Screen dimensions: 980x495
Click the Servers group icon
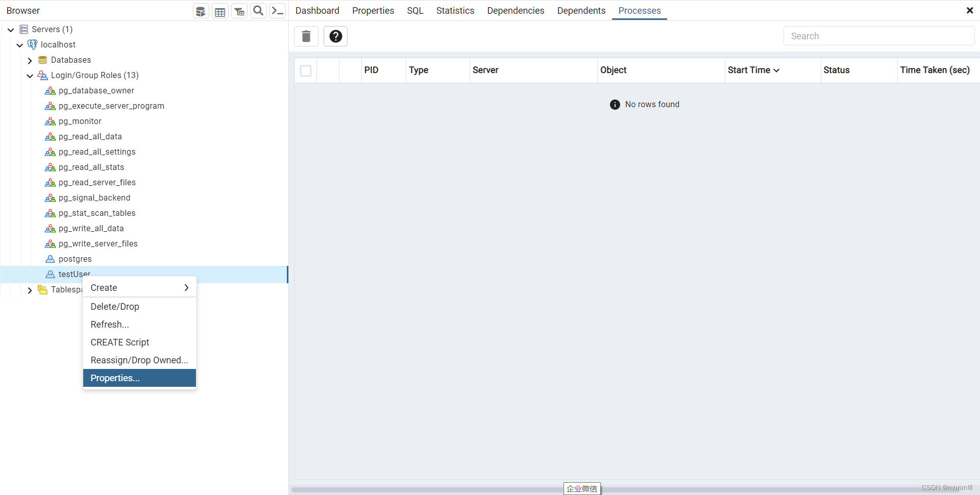click(x=23, y=29)
